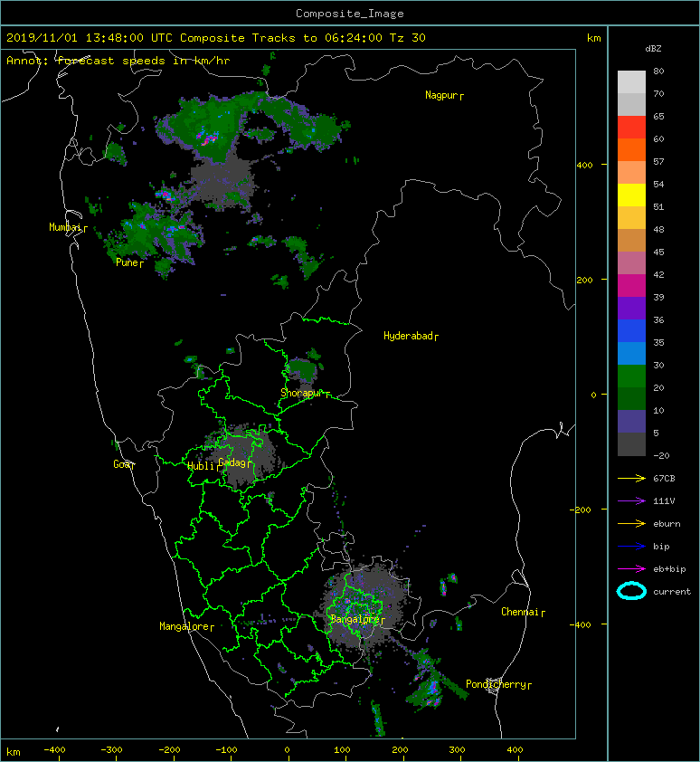Click the cyan 'current' ellipse legend icon
This screenshot has width=700, height=762.
(631, 592)
